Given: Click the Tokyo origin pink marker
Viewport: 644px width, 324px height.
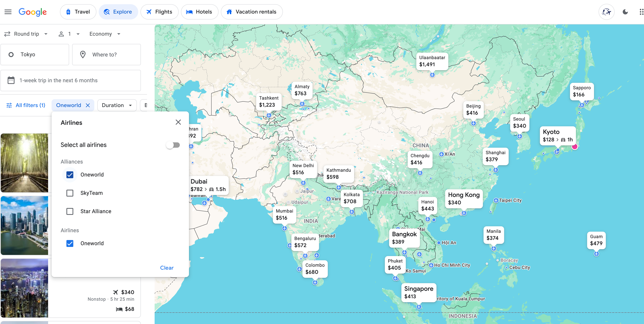Looking at the screenshot, I should (x=575, y=147).
